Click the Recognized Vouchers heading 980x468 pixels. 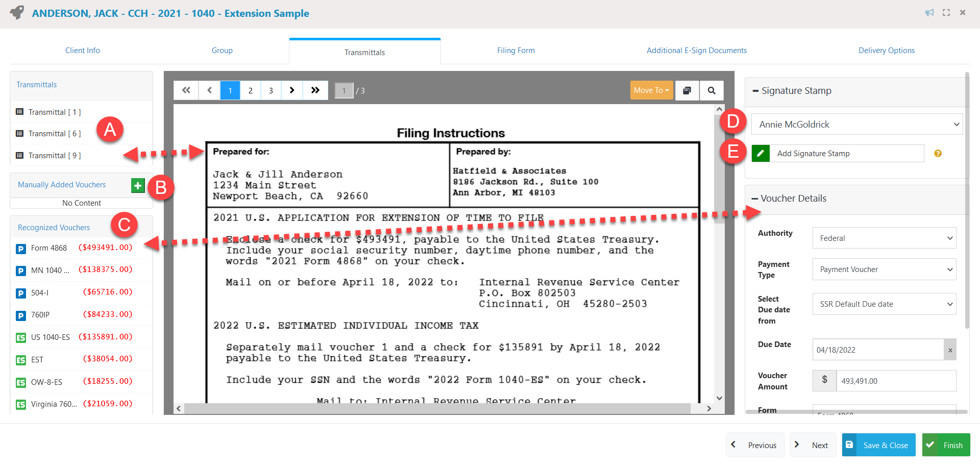[x=54, y=228]
